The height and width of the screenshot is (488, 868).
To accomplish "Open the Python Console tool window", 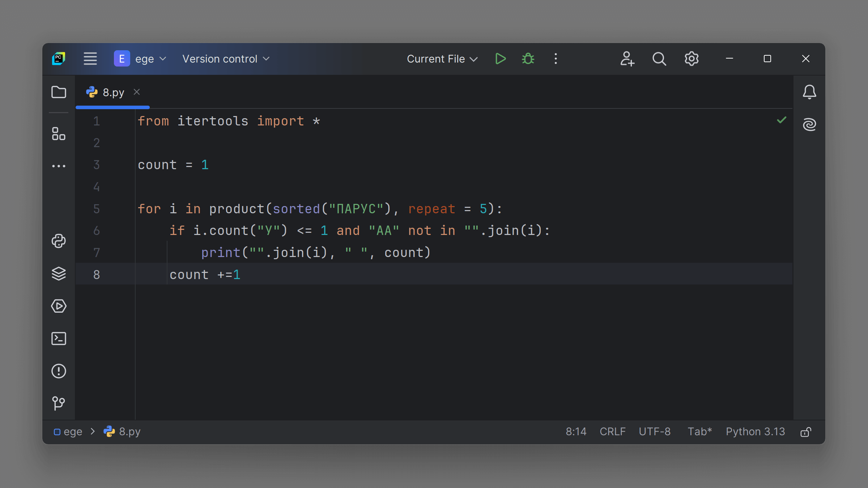I will click(59, 241).
